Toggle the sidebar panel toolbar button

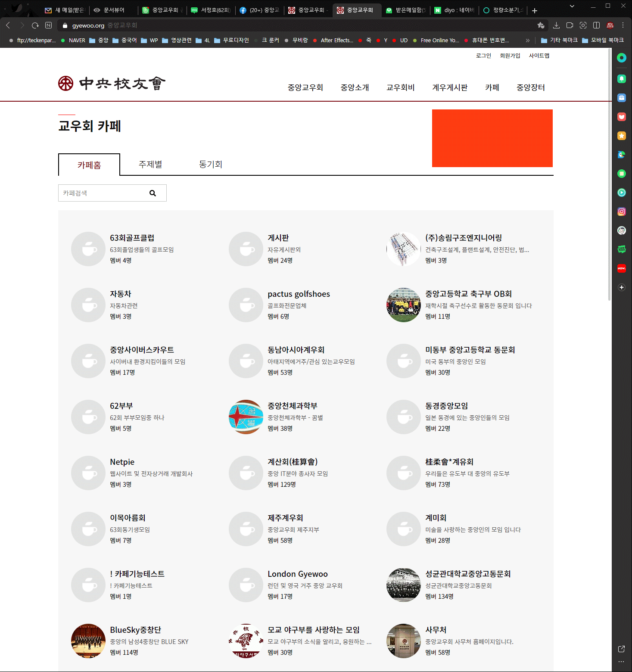click(596, 25)
